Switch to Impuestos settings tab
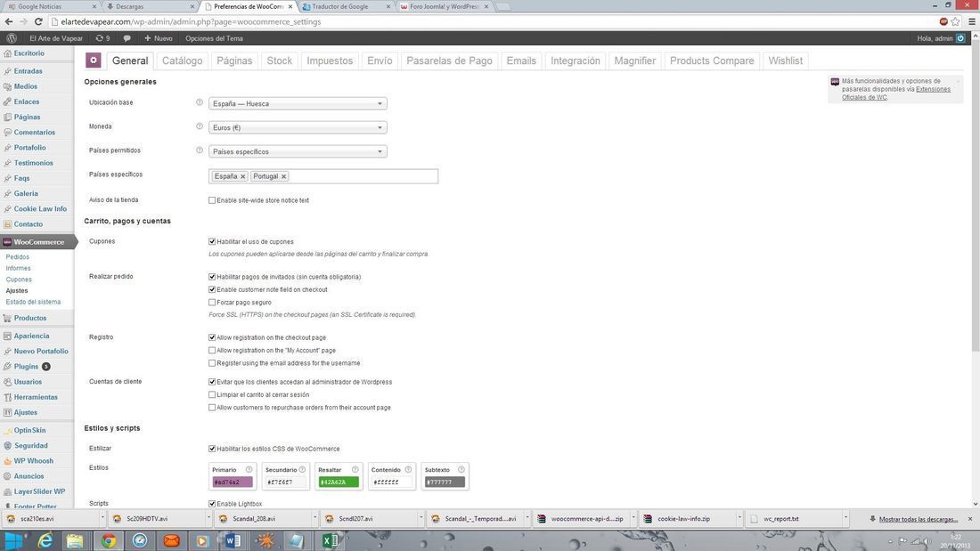 pyautogui.click(x=330, y=61)
